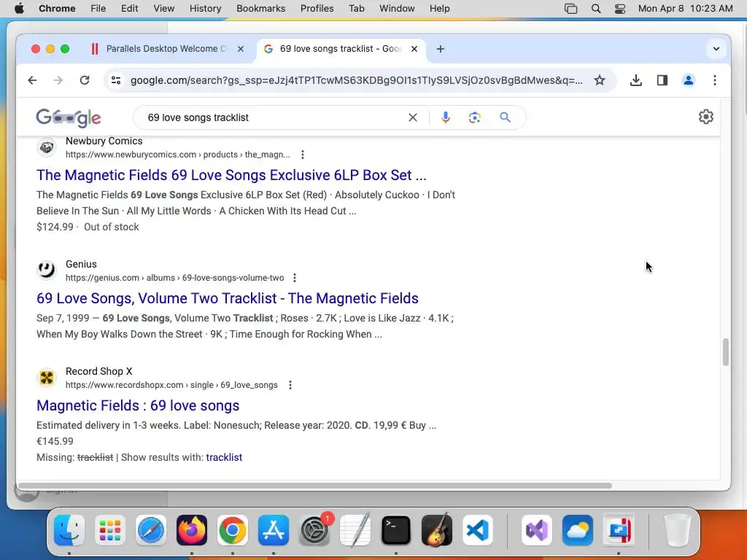Reload the current page
The height and width of the screenshot is (560, 747).
coord(85,80)
